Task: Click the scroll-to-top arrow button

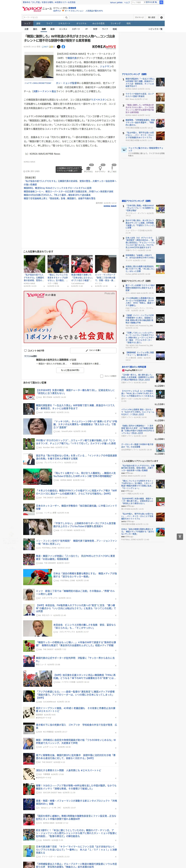Action: [180, 536]
